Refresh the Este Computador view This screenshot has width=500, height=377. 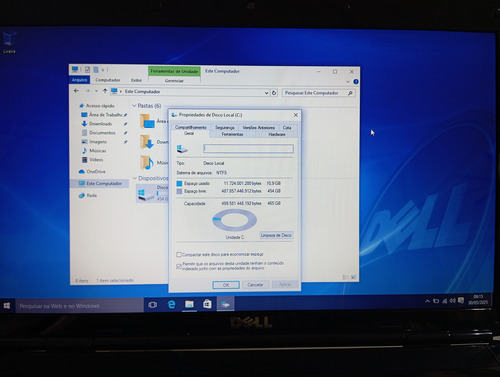pyautogui.click(x=274, y=93)
